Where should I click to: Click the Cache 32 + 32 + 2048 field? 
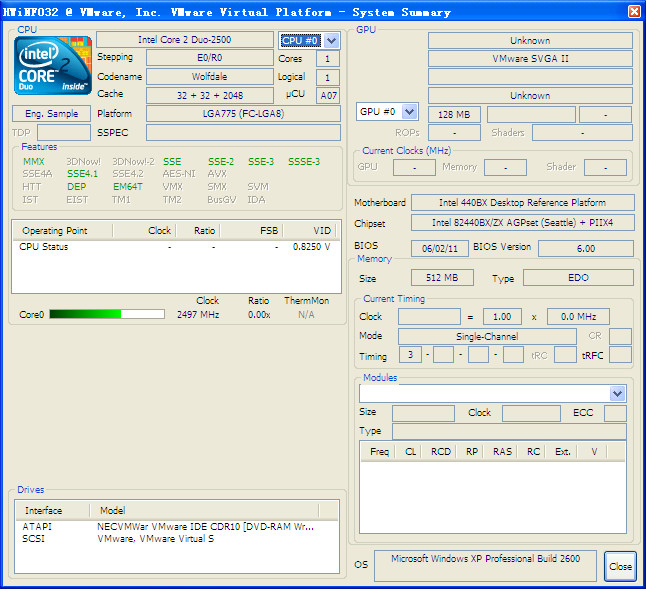pyautogui.click(x=210, y=96)
